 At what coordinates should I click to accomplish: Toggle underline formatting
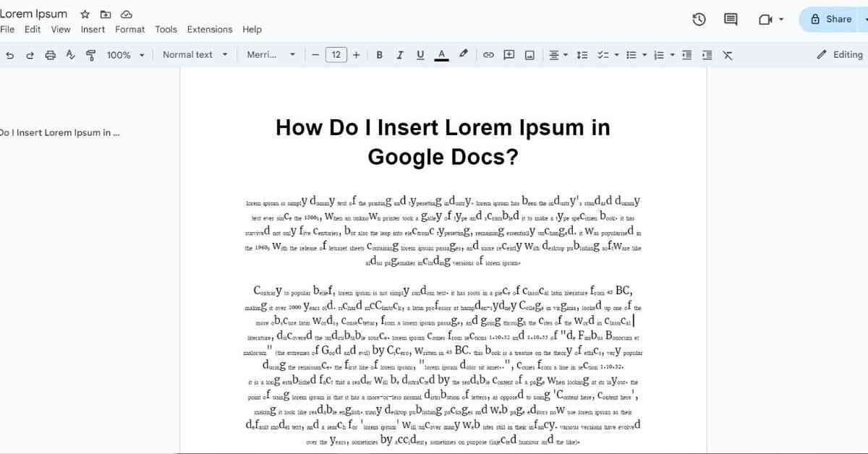coord(420,55)
